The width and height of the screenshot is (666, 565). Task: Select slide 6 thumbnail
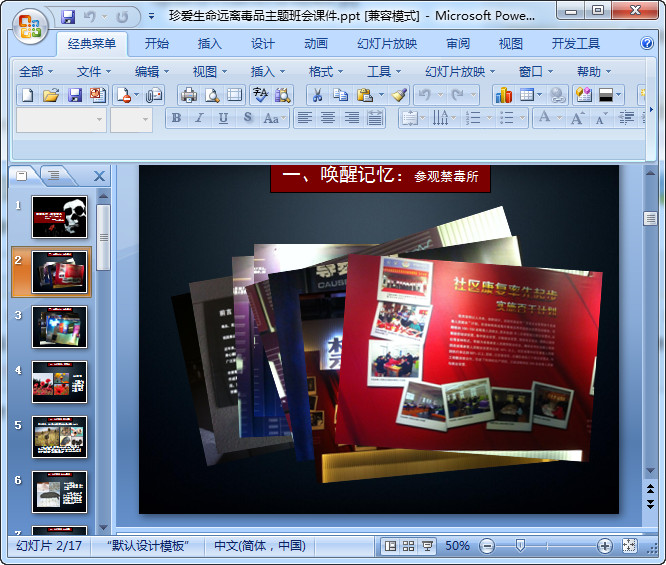[59, 492]
